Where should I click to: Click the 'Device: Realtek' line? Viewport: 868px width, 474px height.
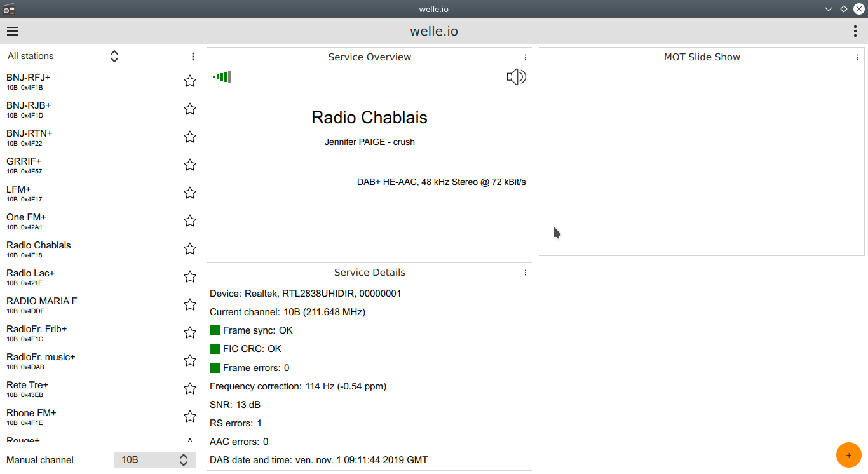coord(306,294)
